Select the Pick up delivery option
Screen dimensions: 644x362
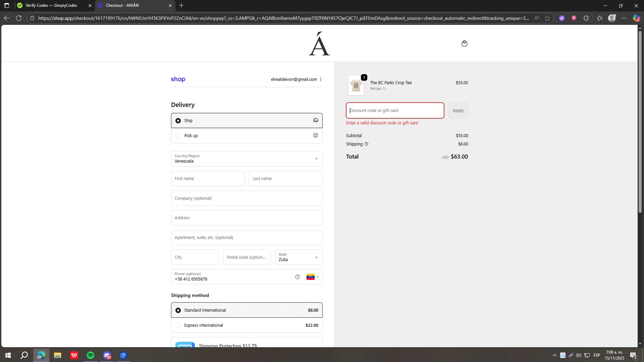click(246, 136)
